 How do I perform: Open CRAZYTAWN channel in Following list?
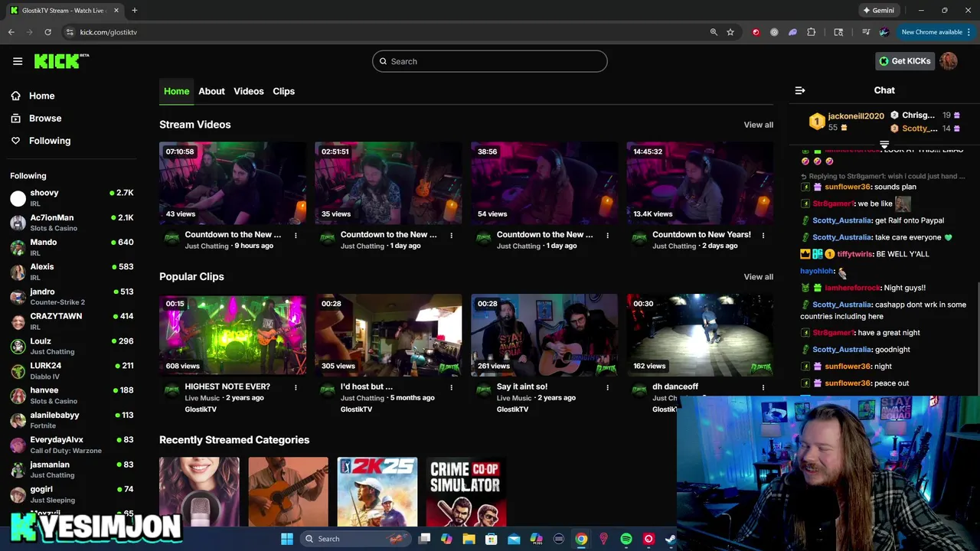coord(72,321)
